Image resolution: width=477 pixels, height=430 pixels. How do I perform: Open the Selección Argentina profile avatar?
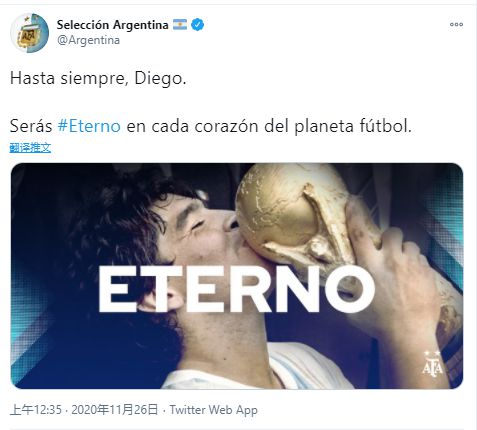[x=29, y=33]
